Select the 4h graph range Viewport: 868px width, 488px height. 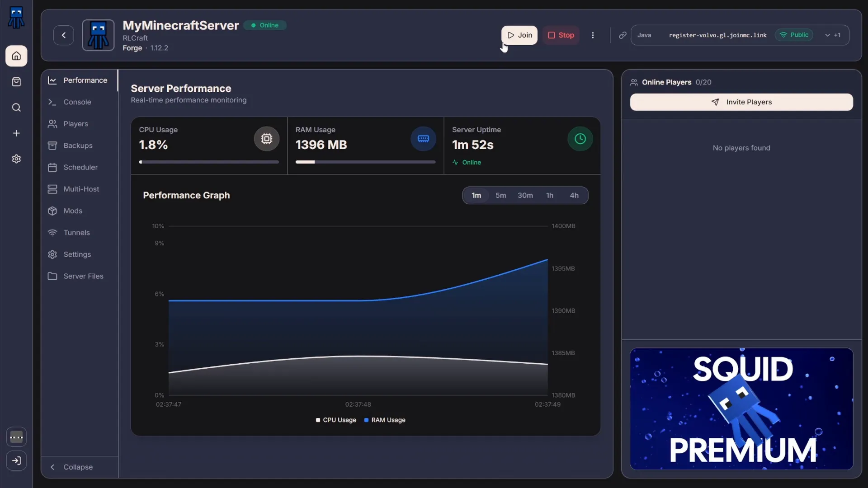(574, 196)
